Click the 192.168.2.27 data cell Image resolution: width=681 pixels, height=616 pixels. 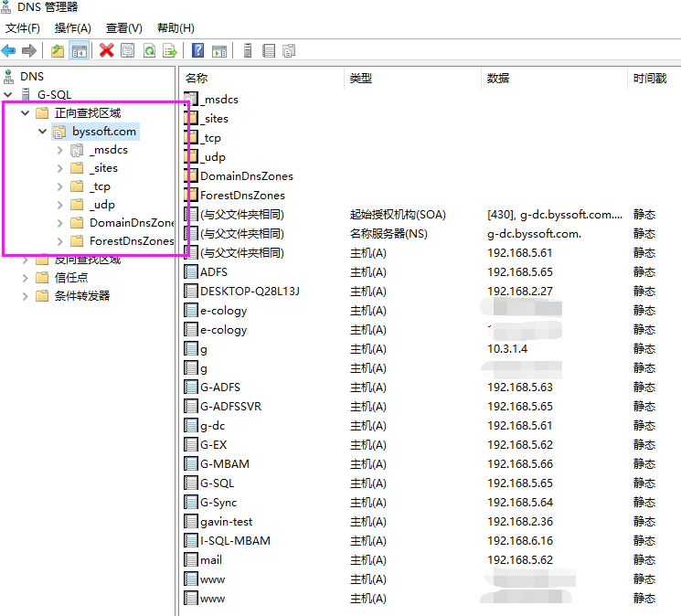pyautogui.click(x=520, y=292)
